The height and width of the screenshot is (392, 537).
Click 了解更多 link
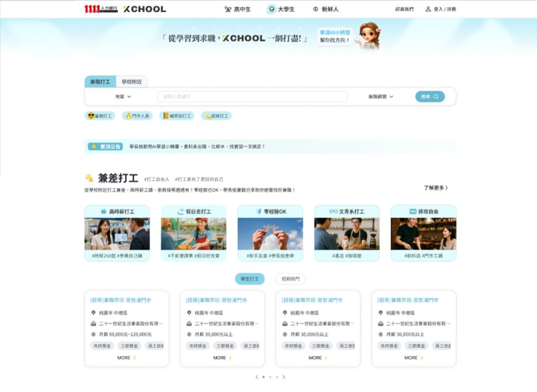pyautogui.click(x=435, y=188)
